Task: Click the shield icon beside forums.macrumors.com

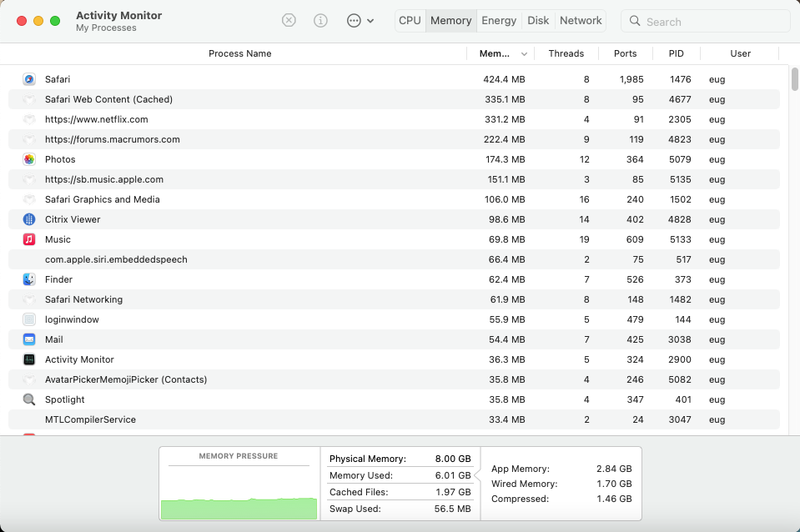Action: point(29,139)
